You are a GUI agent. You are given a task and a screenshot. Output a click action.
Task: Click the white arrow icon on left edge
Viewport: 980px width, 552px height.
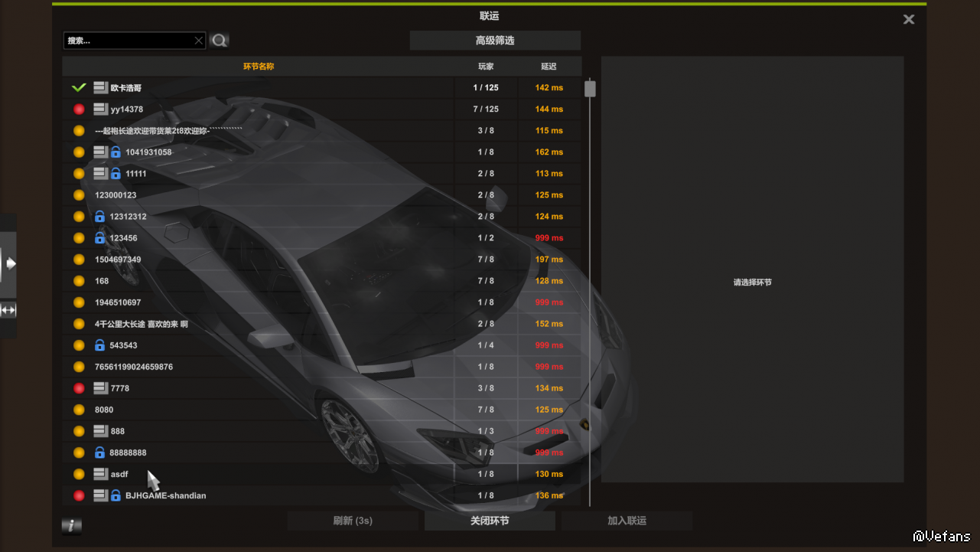coord(11,263)
